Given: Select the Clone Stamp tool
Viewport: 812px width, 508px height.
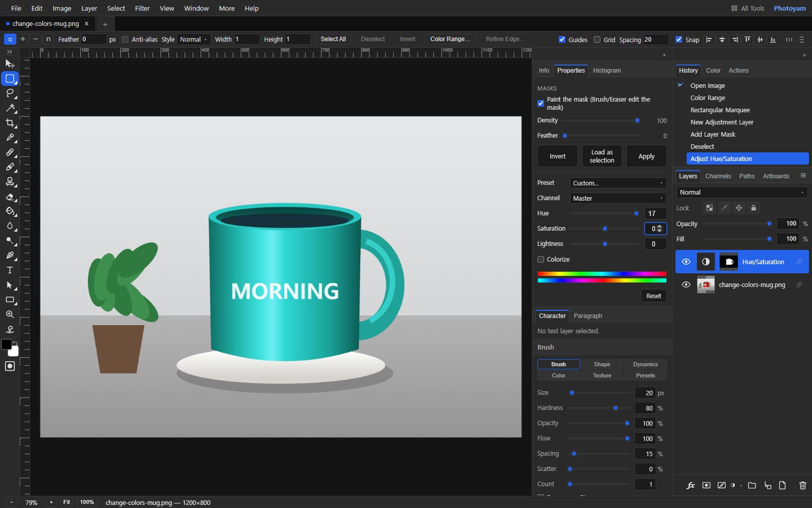Looking at the screenshot, I should [x=10, y=181].
